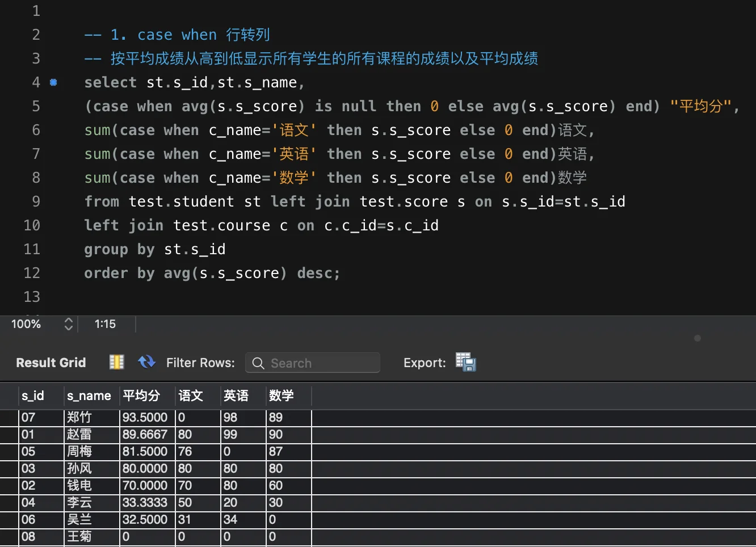The height and width of the screenshot is (547, 756).
Task: Select the row header for student 08
Action: click(x=9, y=537)
